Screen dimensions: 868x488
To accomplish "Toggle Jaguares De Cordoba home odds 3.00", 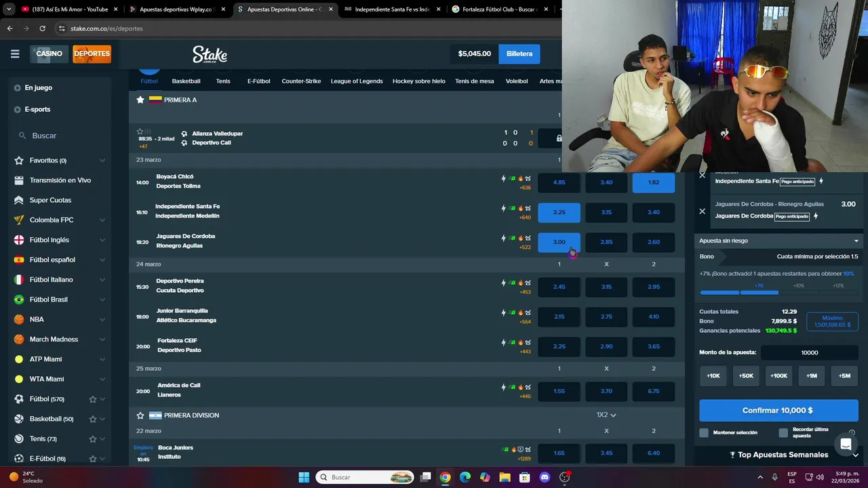I will [559, 242].
